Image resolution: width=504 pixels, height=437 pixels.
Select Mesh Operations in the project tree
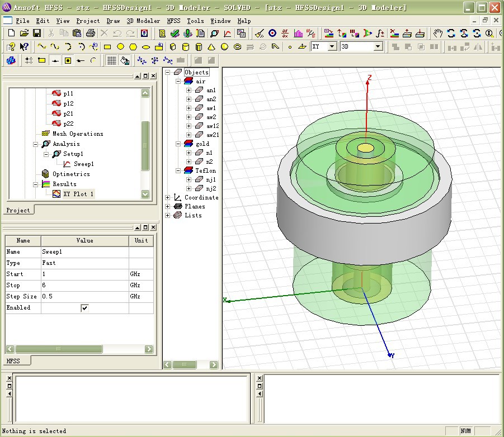tap(78, 134)
